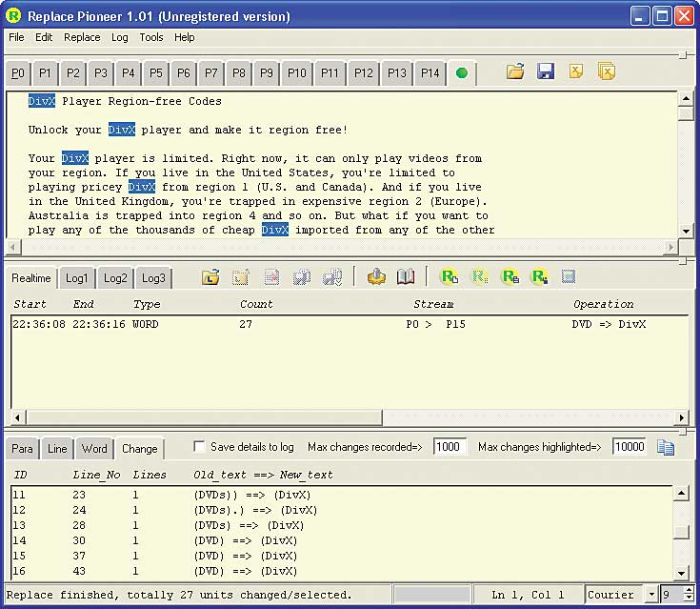Open the Courier font dropdown
This screenshot has height=609, width=700.
[x=651, y=595]
